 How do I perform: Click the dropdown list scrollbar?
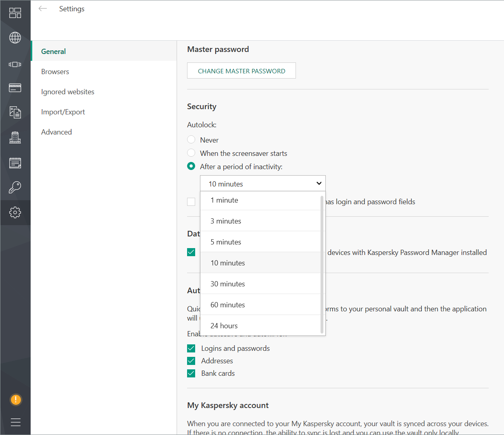(322, 264)
